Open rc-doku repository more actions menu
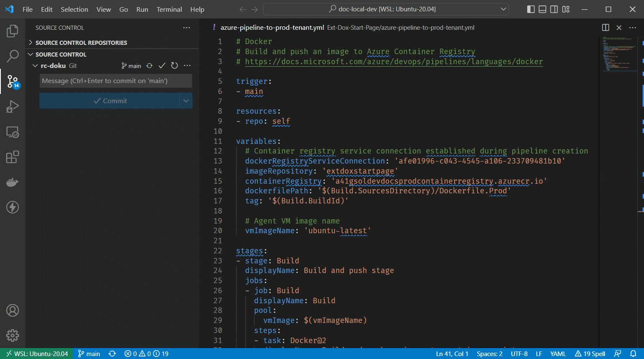The width and height of the screenshot is (644, 359). click(187, 66)
